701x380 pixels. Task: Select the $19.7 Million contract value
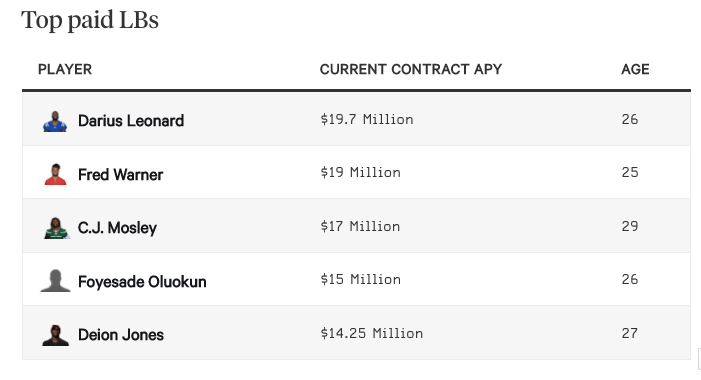[367, 119]
